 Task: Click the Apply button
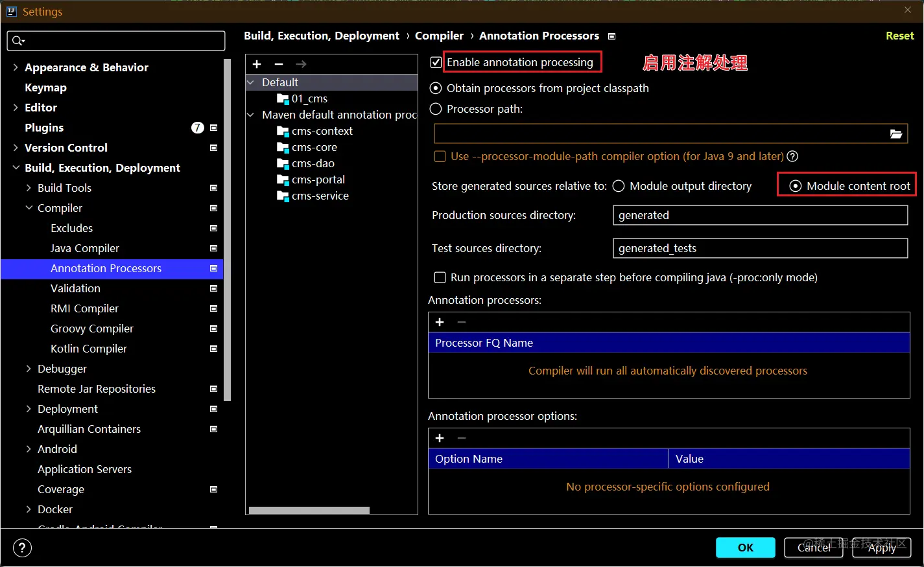(x=882, y=548)
